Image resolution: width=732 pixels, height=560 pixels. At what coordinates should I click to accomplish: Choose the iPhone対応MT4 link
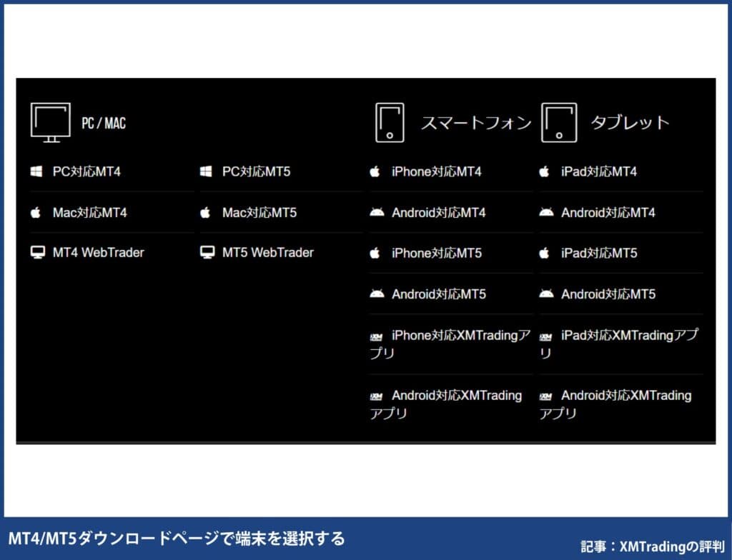437,171
